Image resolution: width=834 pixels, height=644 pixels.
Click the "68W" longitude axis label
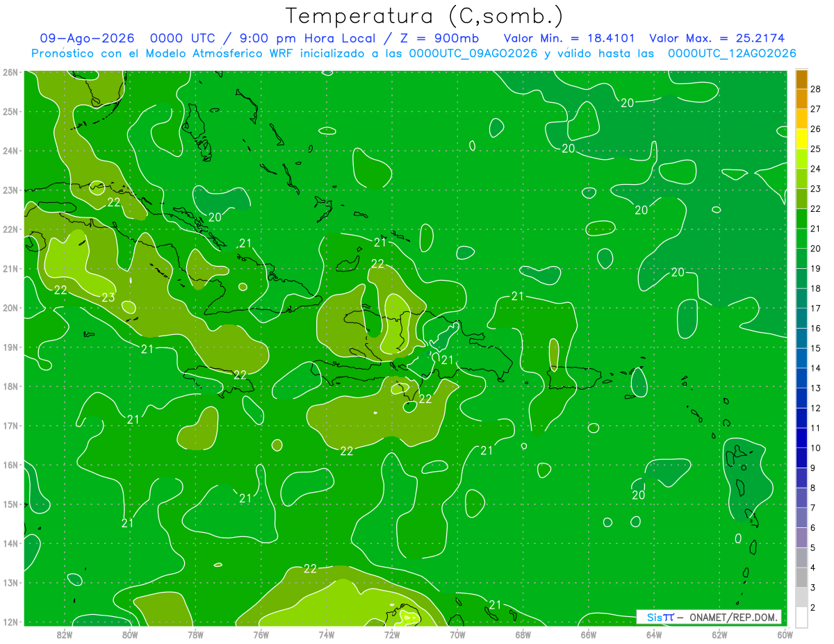[523, 634]
